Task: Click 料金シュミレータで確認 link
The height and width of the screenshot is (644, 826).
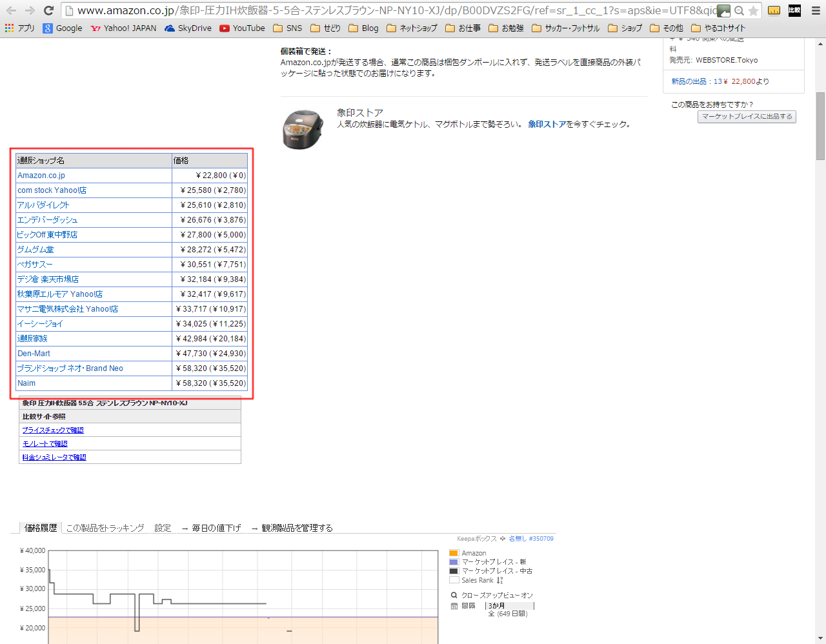Action: pos(54,458)
